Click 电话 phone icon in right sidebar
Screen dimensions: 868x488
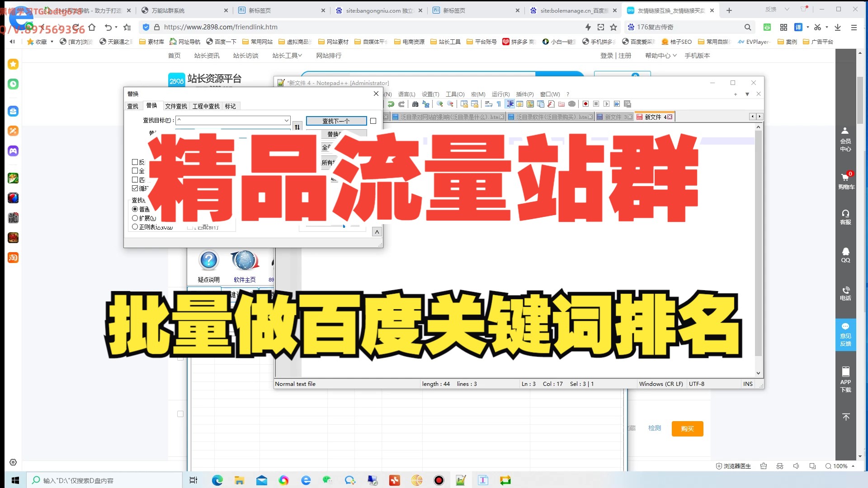[845, 293]
